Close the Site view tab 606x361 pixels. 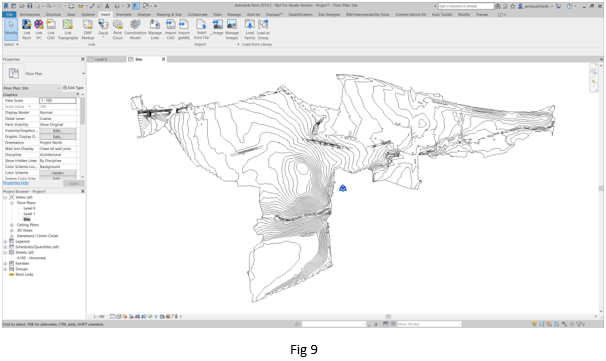[163, 59]
